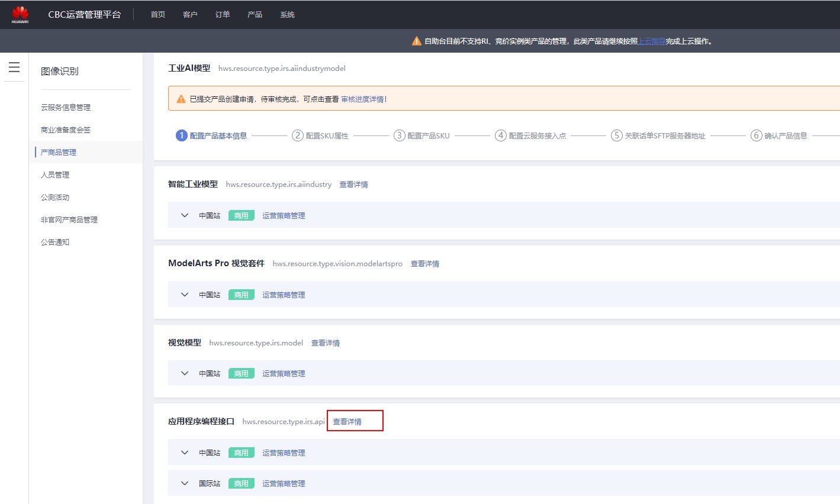The image size is (840, 504).
Task: Select step 3 配置产品SKU
Action: tap(421, 135)
